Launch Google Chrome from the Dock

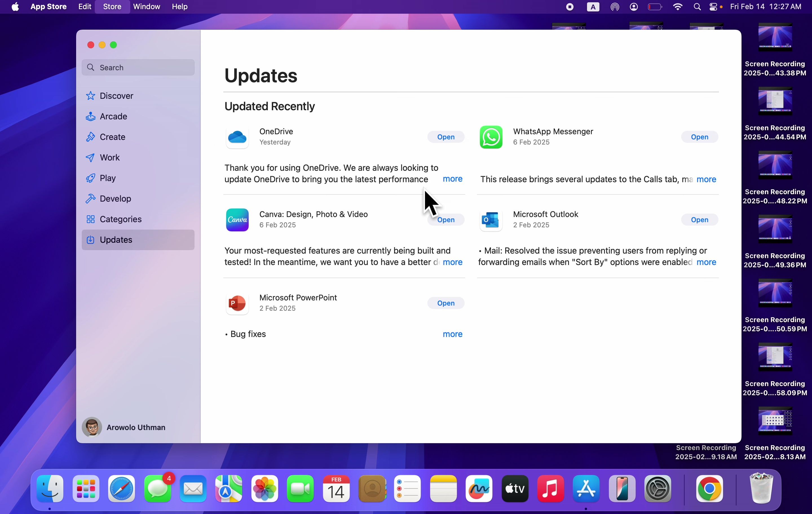pyautogui.click(x=709, y=489)
